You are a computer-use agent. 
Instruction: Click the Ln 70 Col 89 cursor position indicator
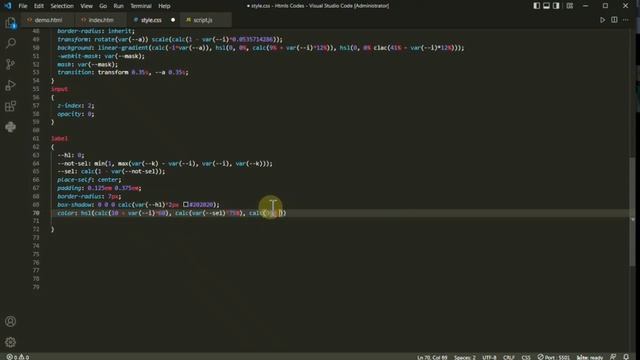click(432, 357)
